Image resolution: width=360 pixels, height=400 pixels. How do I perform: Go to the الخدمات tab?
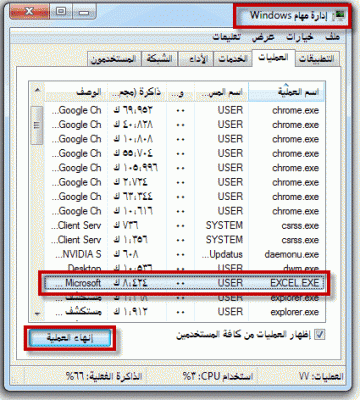point(232,59)
